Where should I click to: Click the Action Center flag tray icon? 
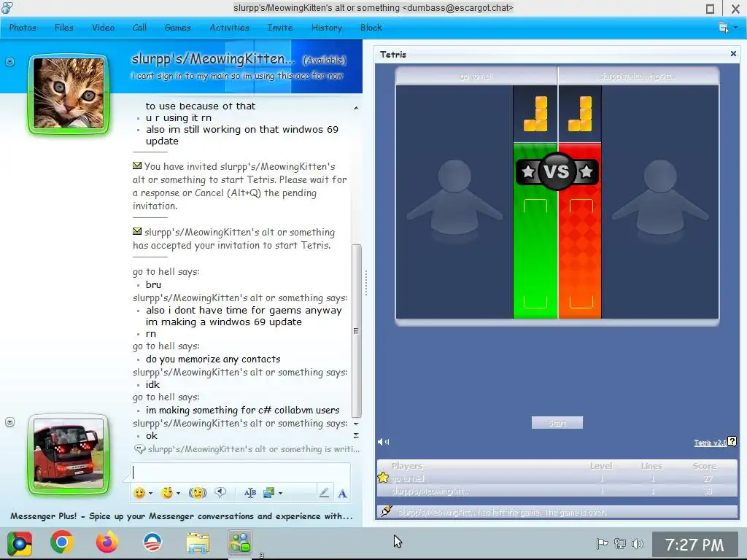point(602,543)
